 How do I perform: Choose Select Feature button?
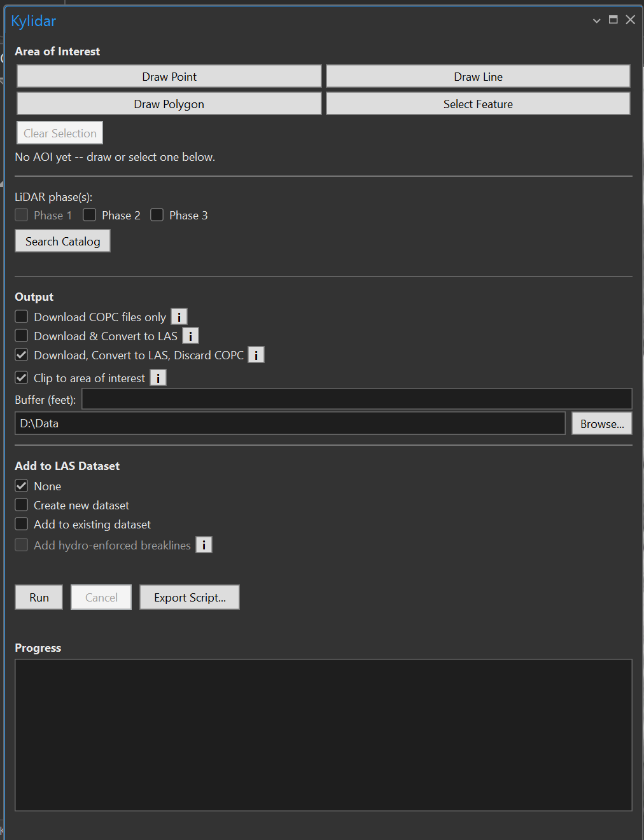pos(478,104)
